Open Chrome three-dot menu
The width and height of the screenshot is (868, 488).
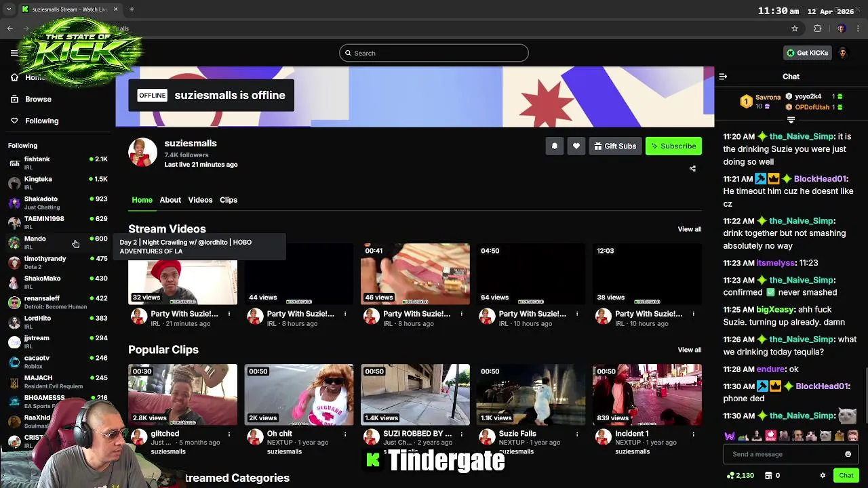(859, 28)
